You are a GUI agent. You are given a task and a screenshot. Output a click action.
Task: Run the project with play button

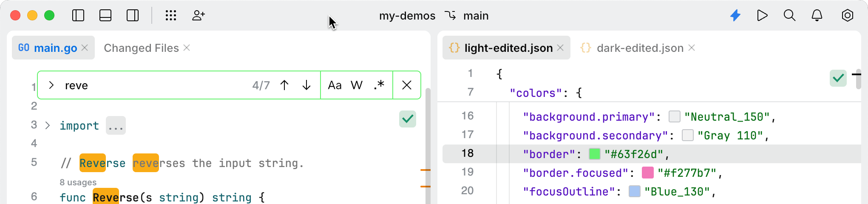click(762, 16)
